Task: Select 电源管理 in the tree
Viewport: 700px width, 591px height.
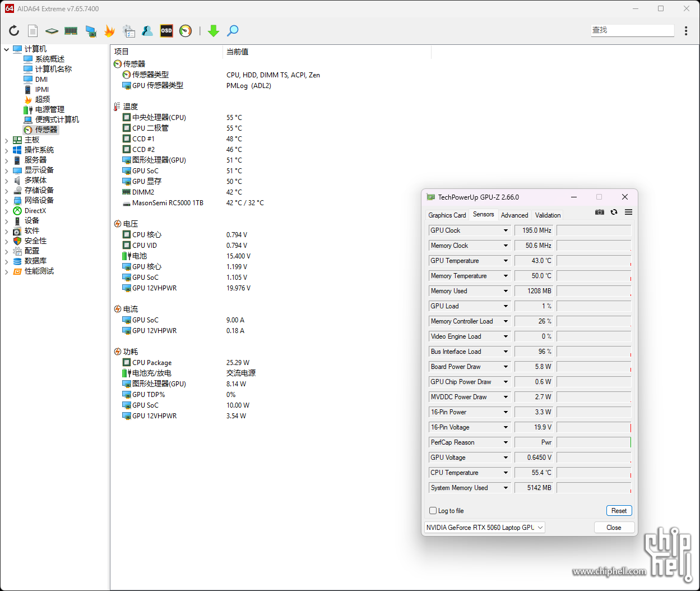Action: [x=50, y=110]
